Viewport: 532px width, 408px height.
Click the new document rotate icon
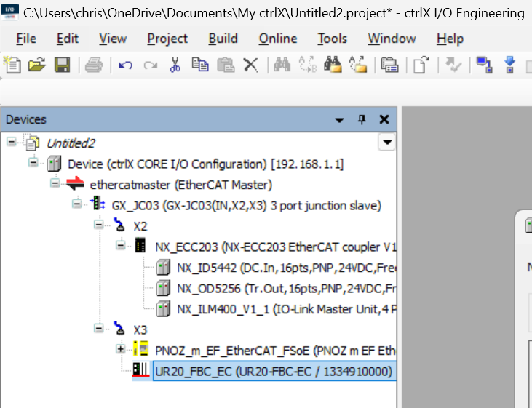tap(421, 65)
